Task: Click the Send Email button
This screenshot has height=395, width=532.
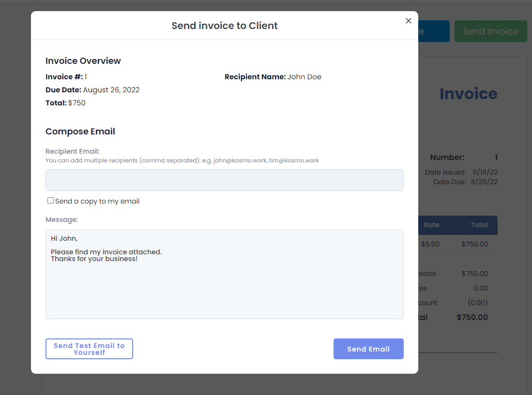Action: tap(368, 349)
